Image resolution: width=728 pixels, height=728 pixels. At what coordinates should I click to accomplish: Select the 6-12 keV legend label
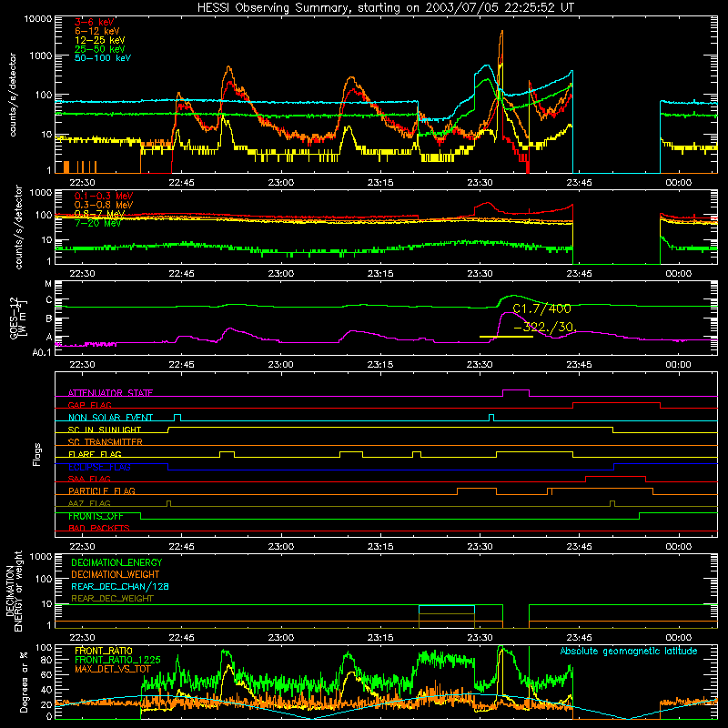click(97, 31)
